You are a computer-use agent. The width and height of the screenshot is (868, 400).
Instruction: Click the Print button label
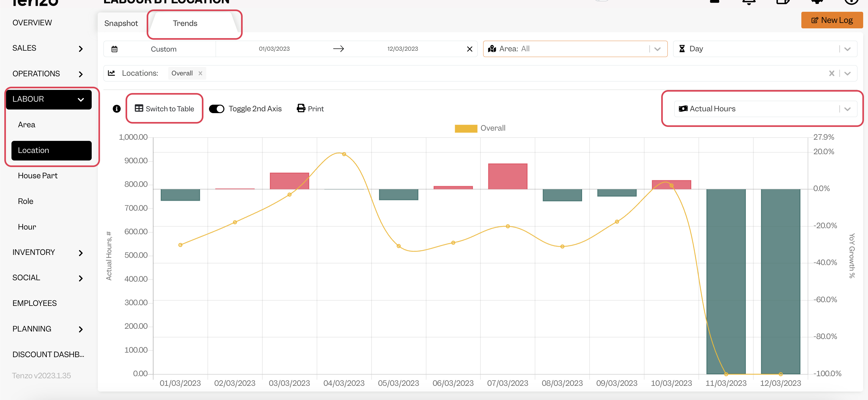click(x=316, y=109)
